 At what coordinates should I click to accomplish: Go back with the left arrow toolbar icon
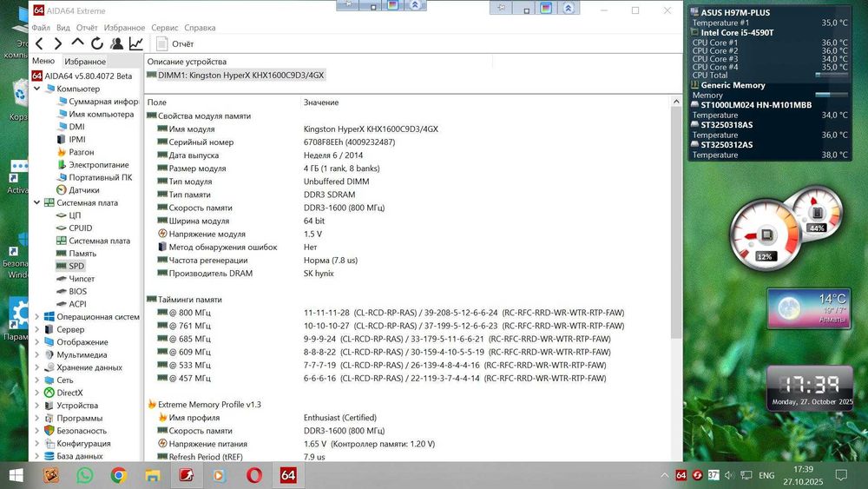pos(39,43)
